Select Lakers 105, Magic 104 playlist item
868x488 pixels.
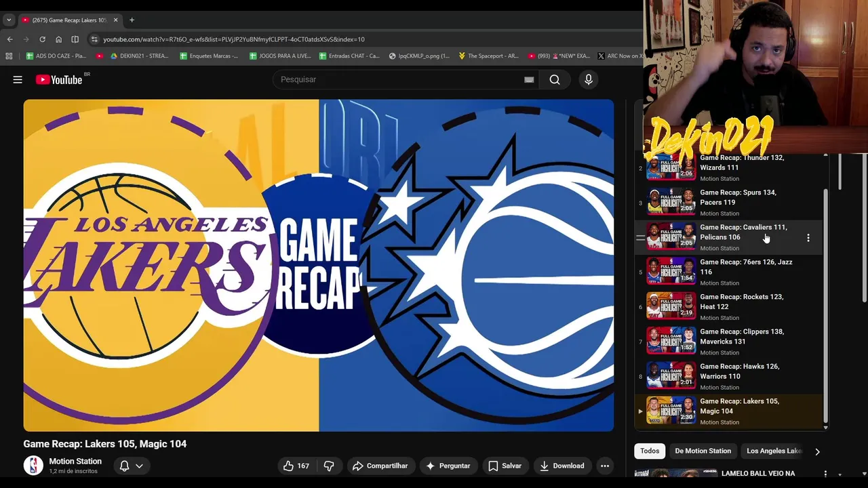point(729,411)
